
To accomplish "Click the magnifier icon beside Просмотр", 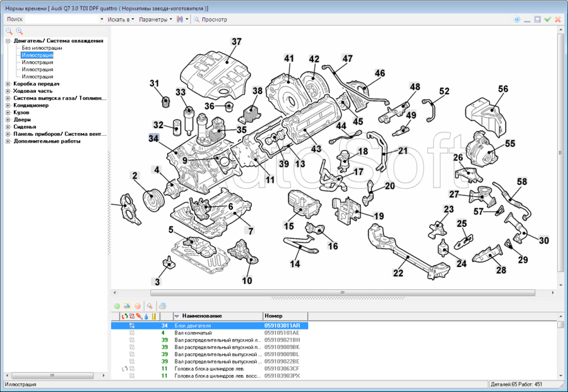I will pyautogui.click(x=197, y=19).
